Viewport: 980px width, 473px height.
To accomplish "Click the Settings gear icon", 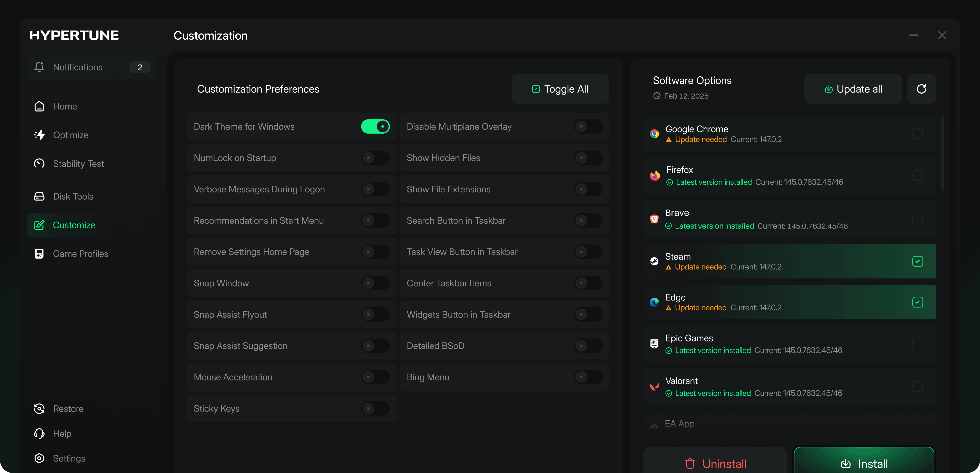I will coord(39,458).
